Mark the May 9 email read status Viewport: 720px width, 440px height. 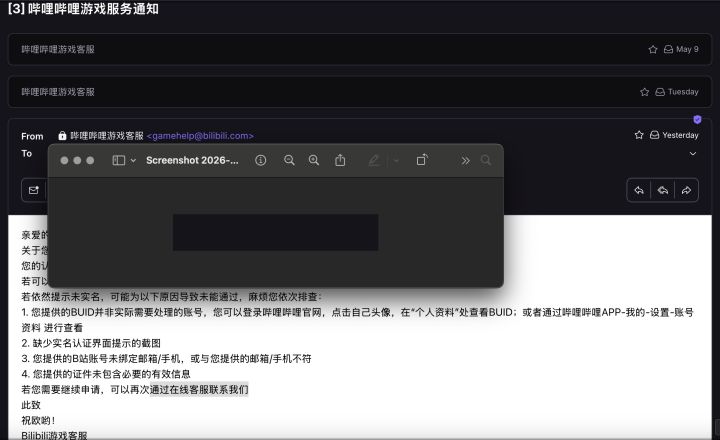click(668, 49)
